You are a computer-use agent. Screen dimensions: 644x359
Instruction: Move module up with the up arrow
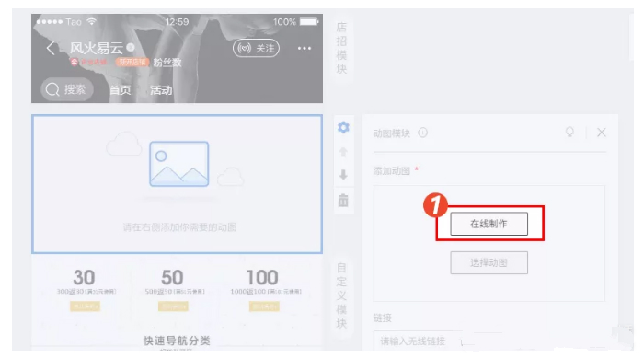click(x=343, y=152)
